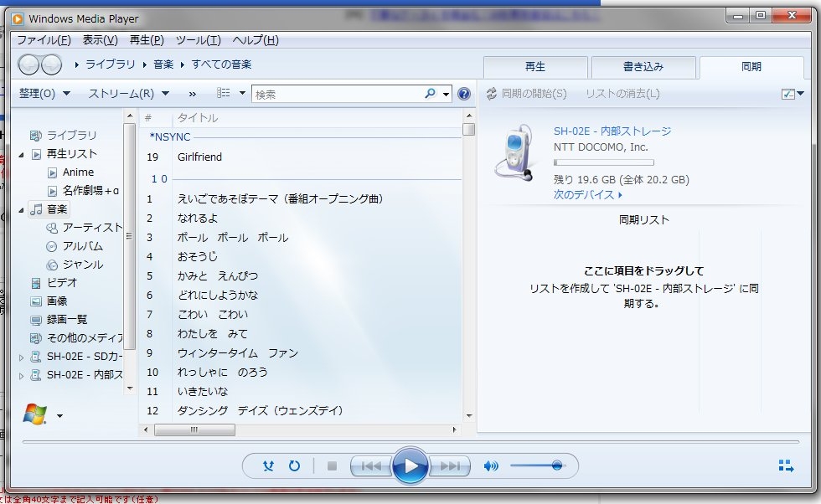Skip to the next track
Screen dimensions: 821x504
tap(449, 466)
